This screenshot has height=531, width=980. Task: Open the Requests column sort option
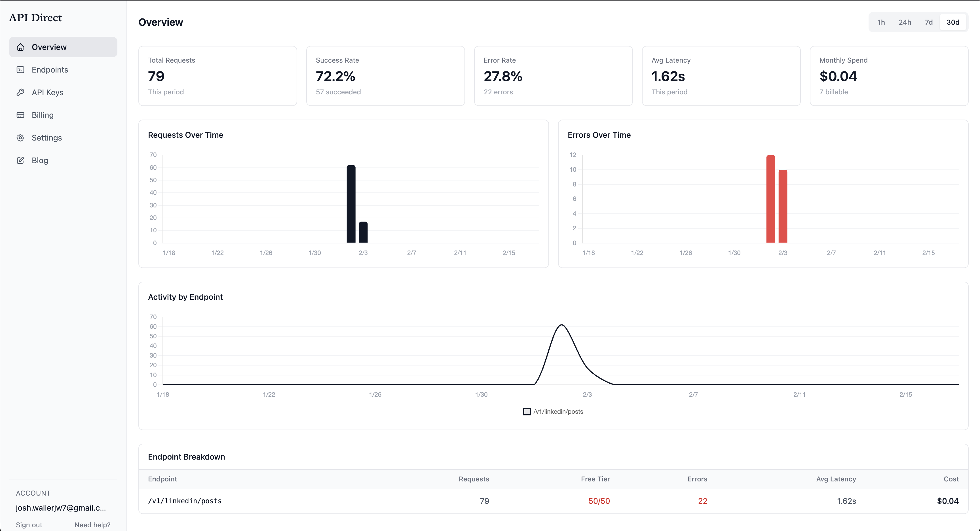[474, 479]
